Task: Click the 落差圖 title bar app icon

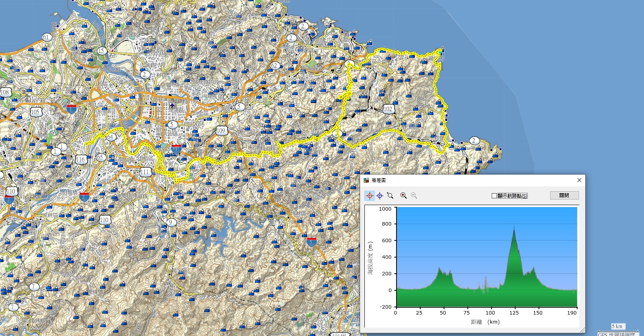Action: click(x=366, y=180)
